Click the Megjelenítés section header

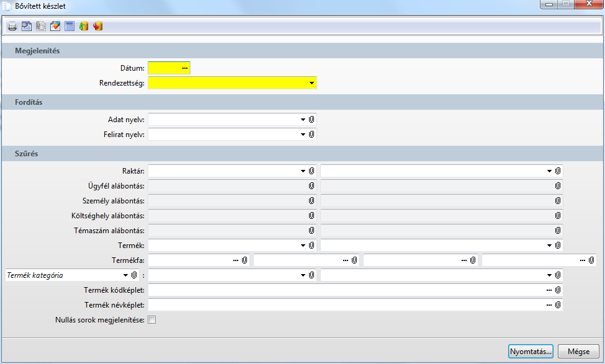303,50
